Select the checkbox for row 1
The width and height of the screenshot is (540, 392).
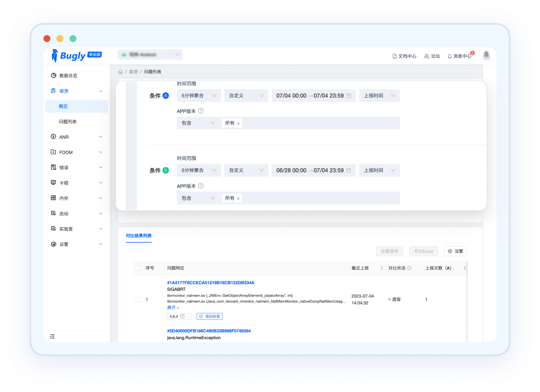point(138,300)
